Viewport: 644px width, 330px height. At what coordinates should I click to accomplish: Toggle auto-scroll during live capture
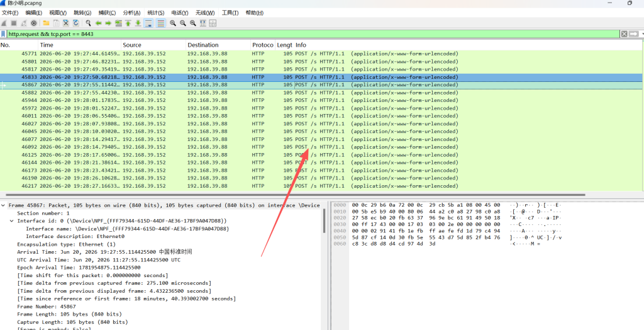pyautogui.click(x=148, y=23)
